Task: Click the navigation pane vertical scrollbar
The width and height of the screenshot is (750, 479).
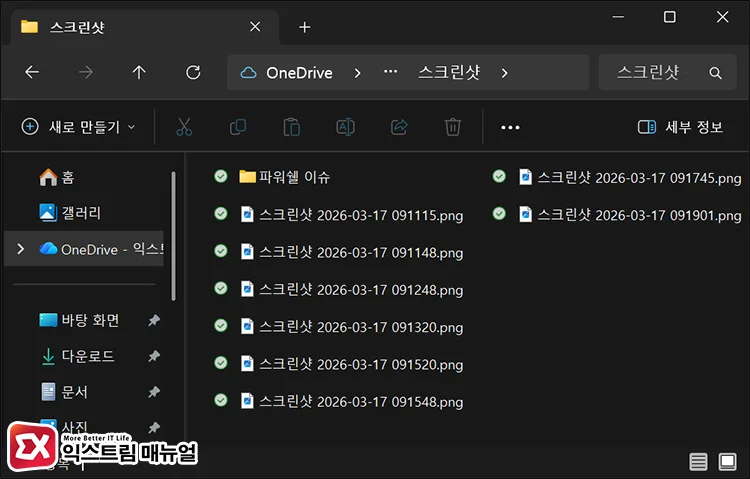Action: click(173, 236)
